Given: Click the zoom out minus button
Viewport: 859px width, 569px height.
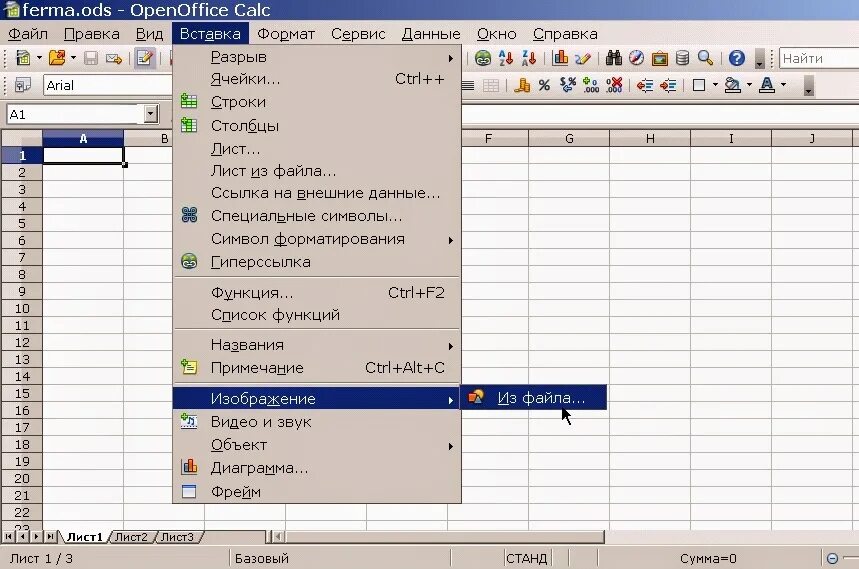Looking at the screenshot, I should click(832, 559).
